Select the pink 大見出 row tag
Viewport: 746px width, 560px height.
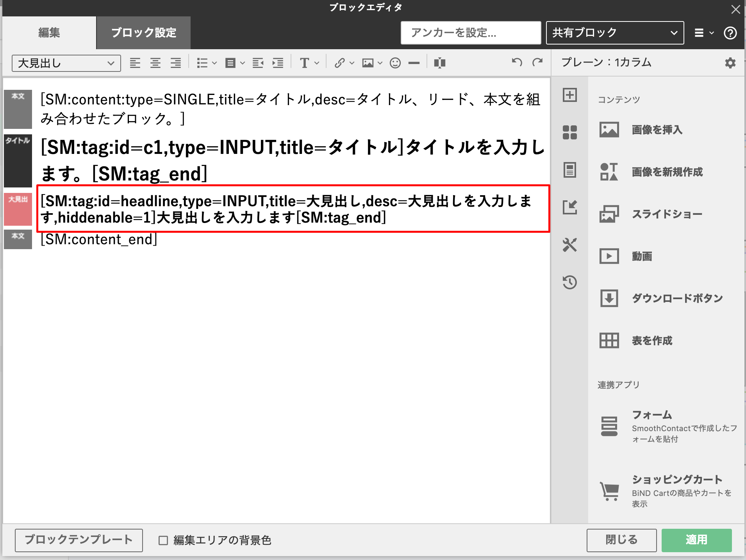click(x=18, y=209)
